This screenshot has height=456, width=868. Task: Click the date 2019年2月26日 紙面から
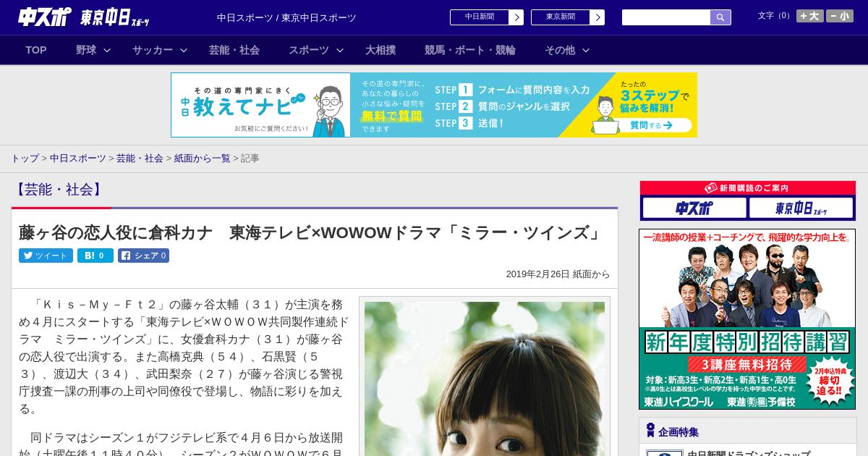[558, 274]
